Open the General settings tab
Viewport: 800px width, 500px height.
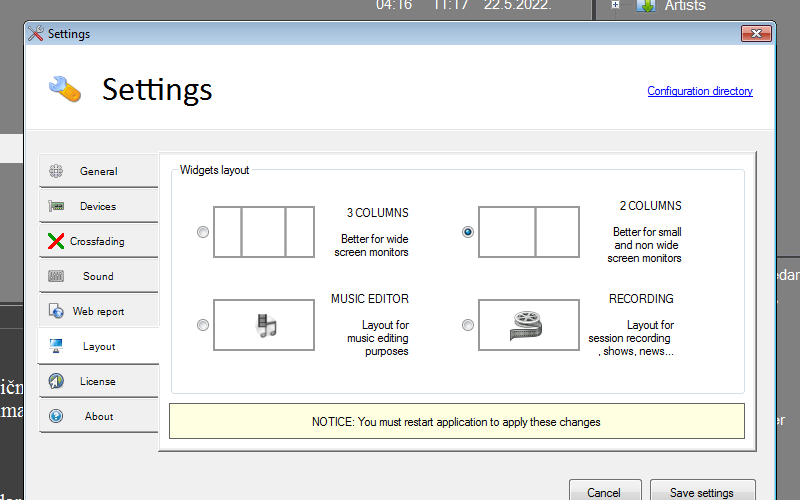tap(98, 171)
